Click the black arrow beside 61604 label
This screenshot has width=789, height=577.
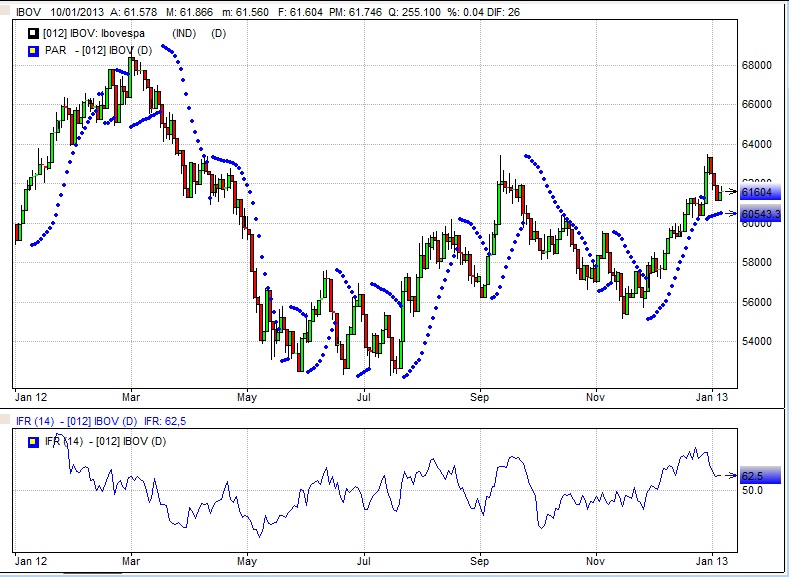coord(731,191)
